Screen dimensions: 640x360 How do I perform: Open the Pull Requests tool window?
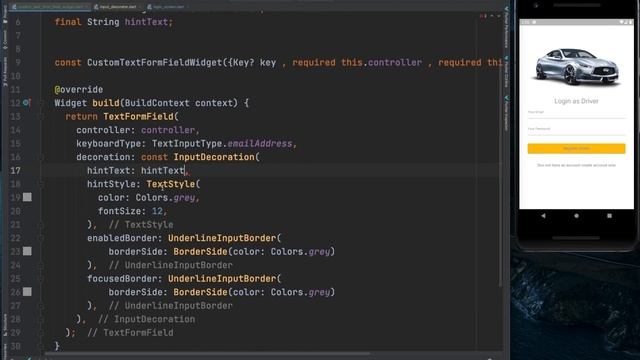coord(5,72)
